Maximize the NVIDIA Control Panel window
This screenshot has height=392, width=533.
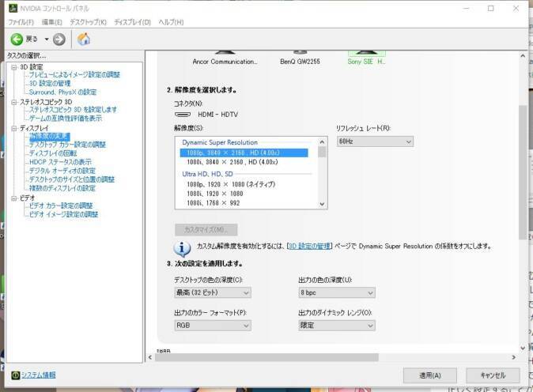pyautogui.click(x=491, y=9)
